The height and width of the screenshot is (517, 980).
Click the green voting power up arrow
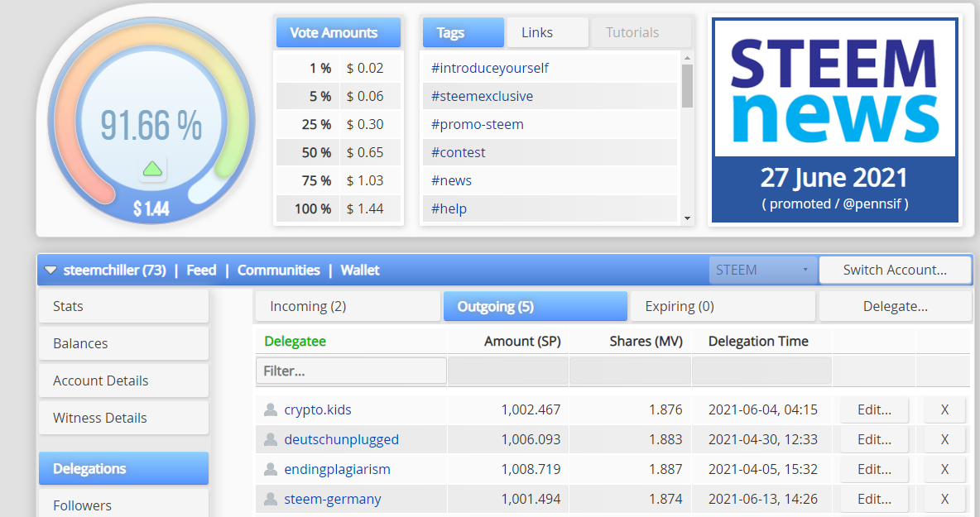(x=152, y=169)
